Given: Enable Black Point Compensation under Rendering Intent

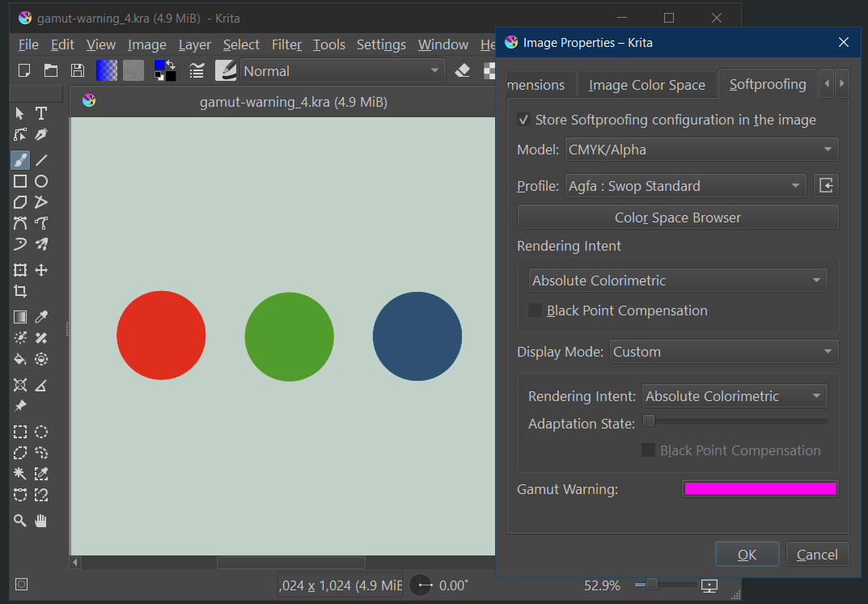Looking at the screenshot, I should 535,310.
